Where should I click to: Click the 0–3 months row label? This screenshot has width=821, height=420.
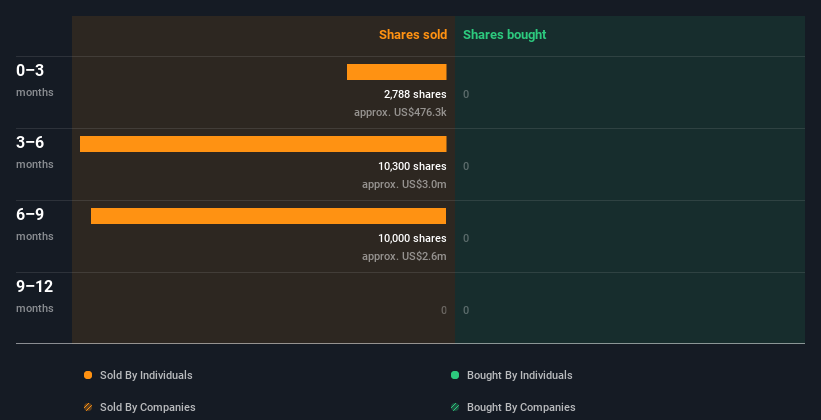tap(35, 80)
